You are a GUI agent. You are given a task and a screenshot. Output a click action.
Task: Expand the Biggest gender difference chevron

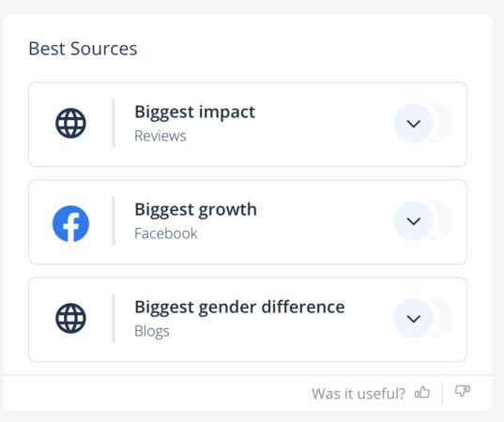414,319
